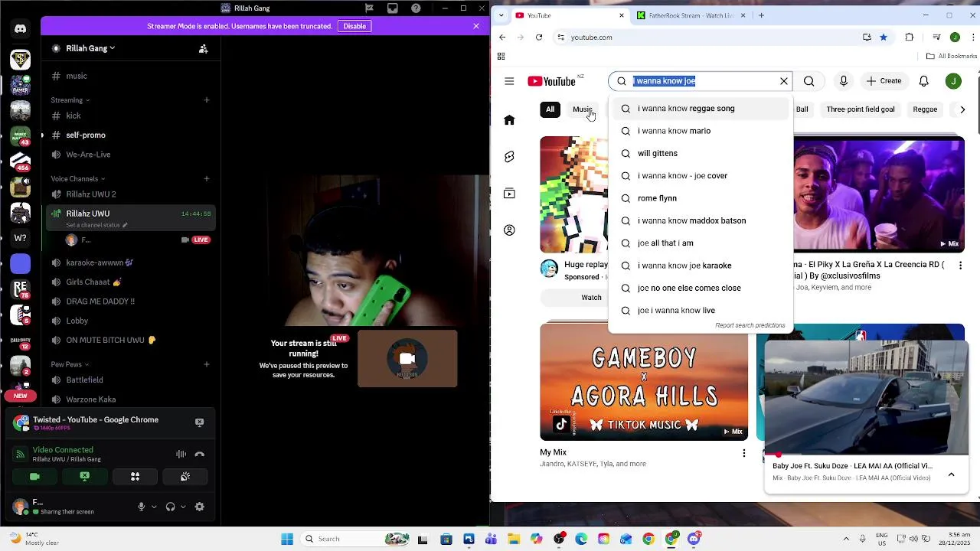
Task: Choose suggestion 'i wanna know joe karaoke'
Action: (701, 266)
